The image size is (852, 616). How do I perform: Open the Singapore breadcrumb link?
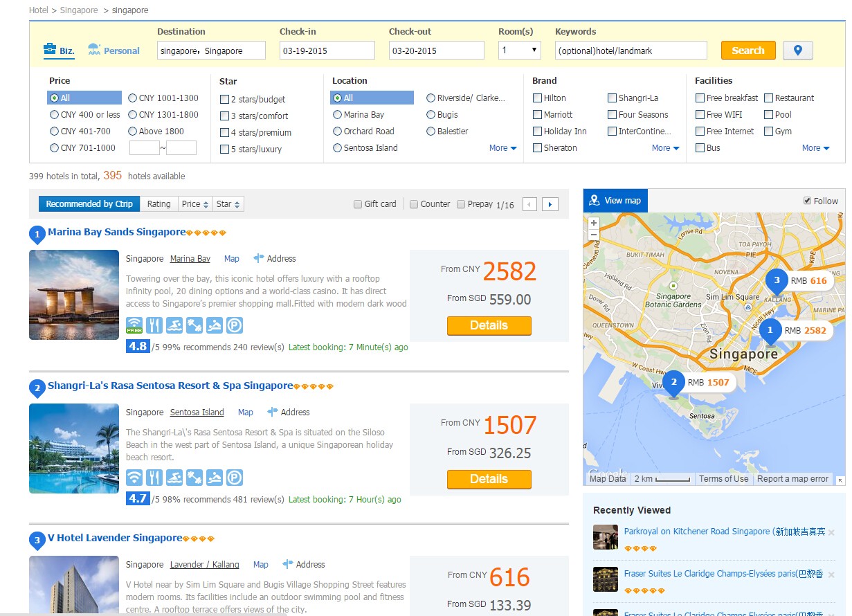tap(78, 10)
